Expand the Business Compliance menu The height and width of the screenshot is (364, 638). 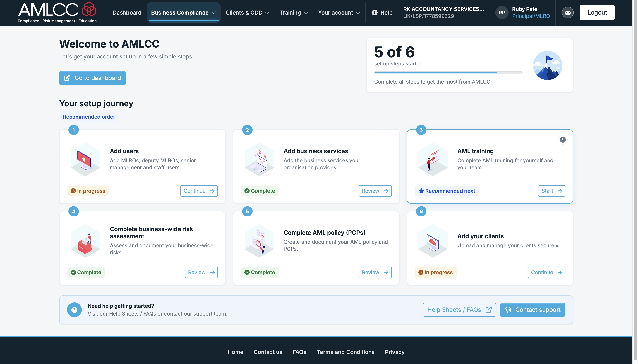point(183,13)
